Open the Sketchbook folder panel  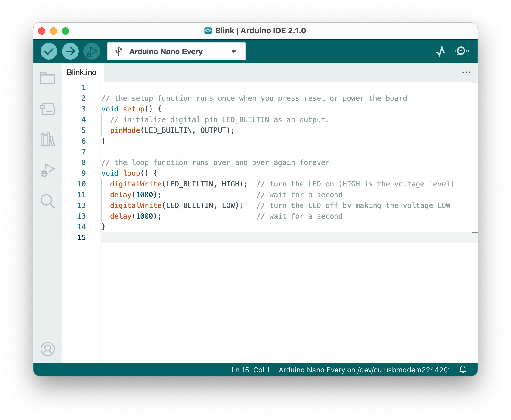[x=48, y=78]
